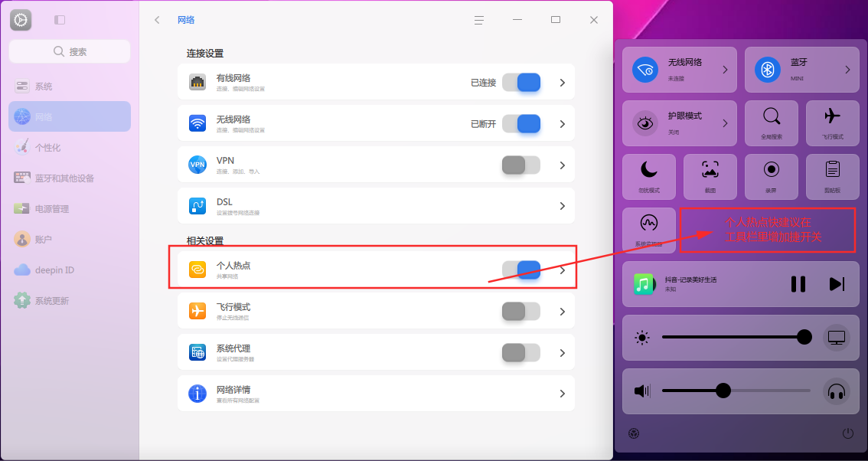The width and height of the screenshot is (868, 461).
Task: Skip to next track in media tile
Action: click(x=837, y=284)
